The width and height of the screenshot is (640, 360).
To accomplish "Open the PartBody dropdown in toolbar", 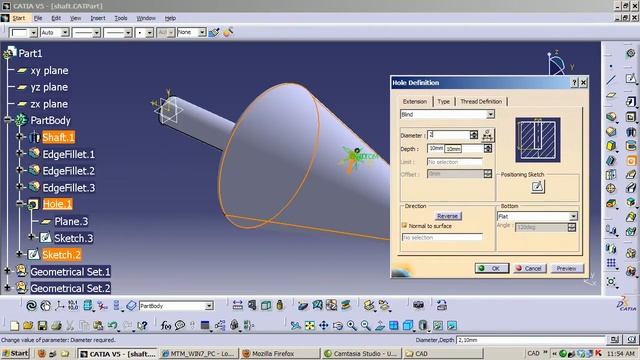I will [x=209, y=306].
